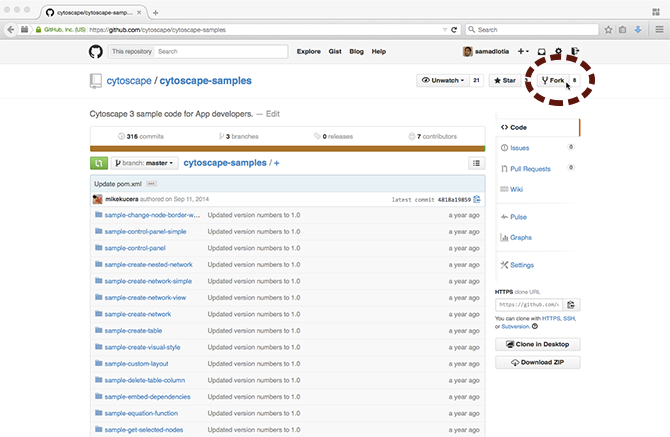Click Explore in the top navigation
This screenshot has width=670, height=437.
tap(309, 51)
